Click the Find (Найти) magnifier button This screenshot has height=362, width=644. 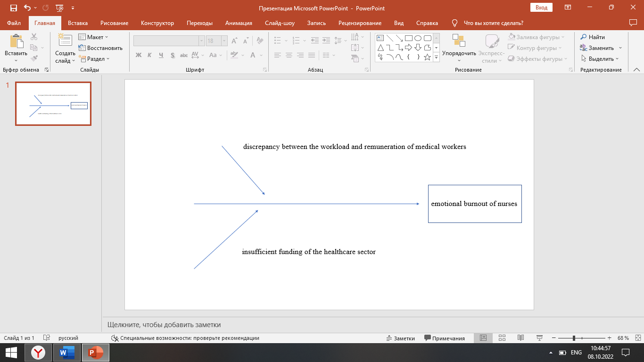(593, 37)
